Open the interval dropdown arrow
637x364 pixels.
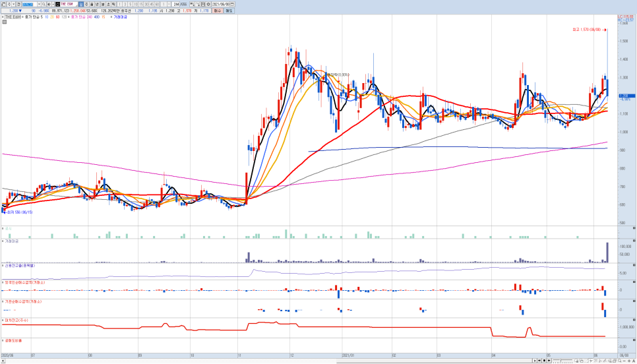169,4
